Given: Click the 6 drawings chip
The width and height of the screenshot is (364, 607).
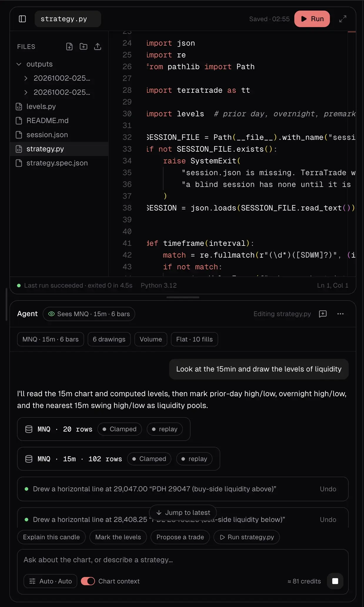Looking at the screenshot, I should [x=109, y=339].
